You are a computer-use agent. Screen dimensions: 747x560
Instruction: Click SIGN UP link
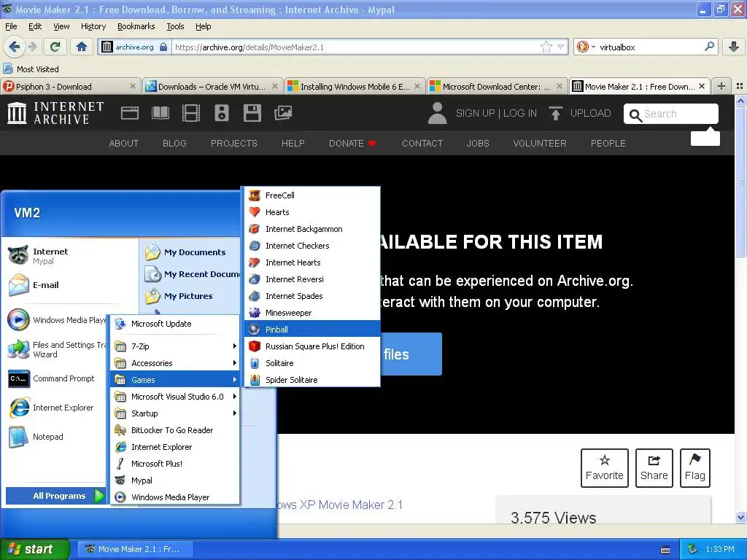click(x=475, y=113)
